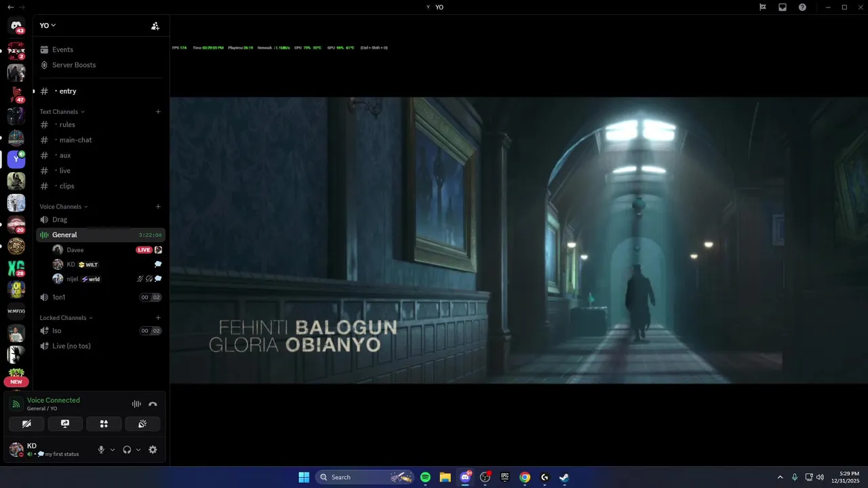Image resolution: width=868 pixels, height=488 pixels.
Task: Collapse the Locked Channels category
Action: click(x=66, y=317)
